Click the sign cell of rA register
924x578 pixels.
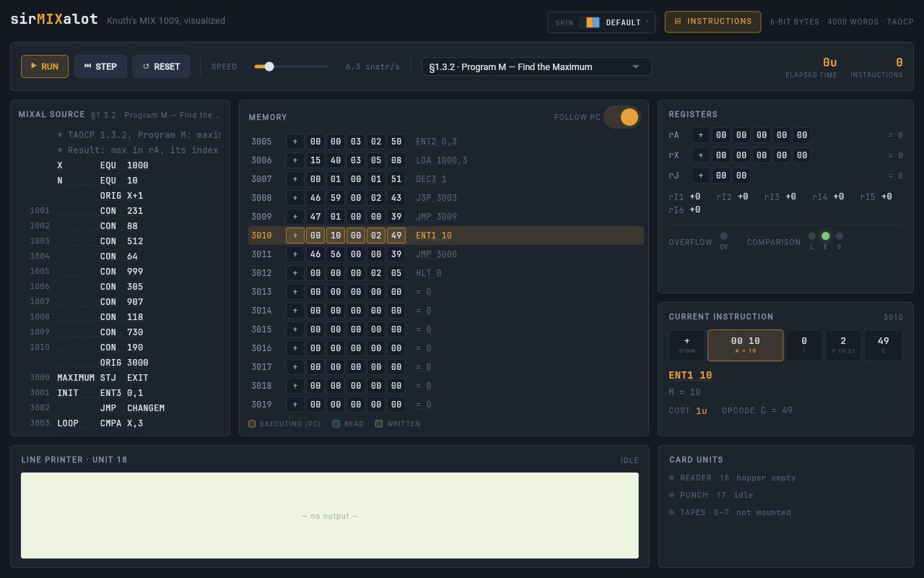click(700, 135)
